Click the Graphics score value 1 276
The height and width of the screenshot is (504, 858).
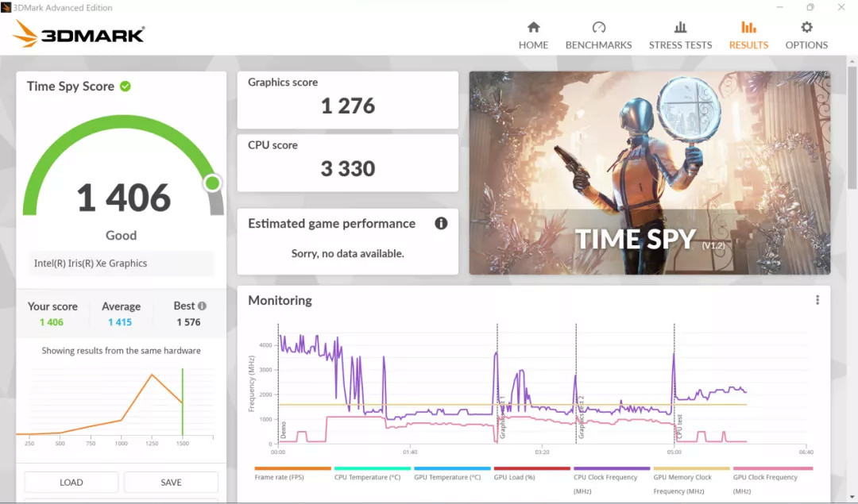pyautogui.click(x=348, y=106)
